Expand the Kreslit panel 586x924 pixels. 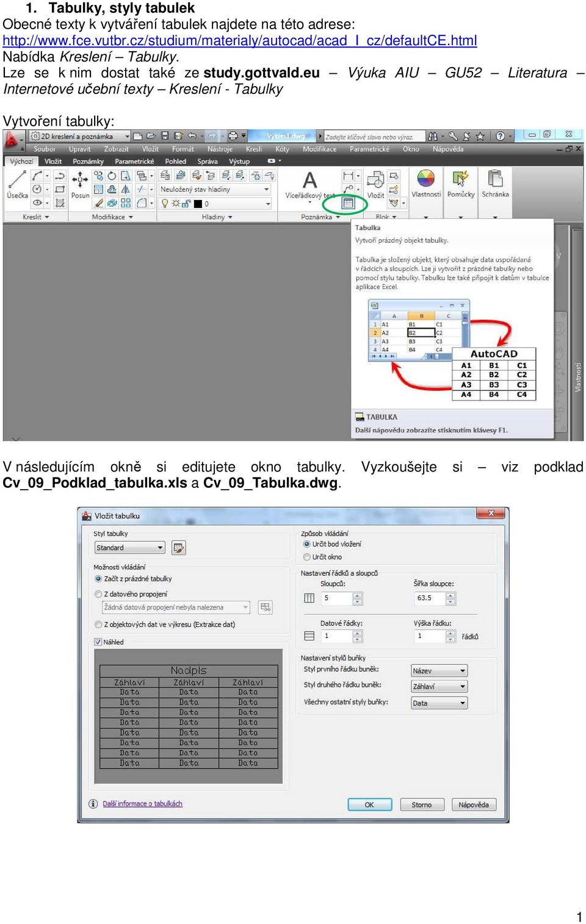35,217
